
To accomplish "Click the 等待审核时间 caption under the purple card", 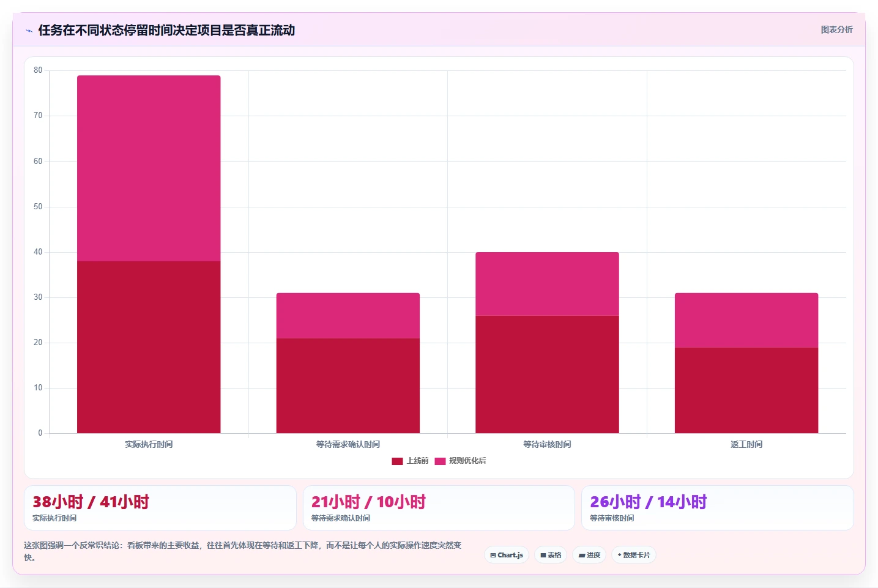I will coord(612,518).
